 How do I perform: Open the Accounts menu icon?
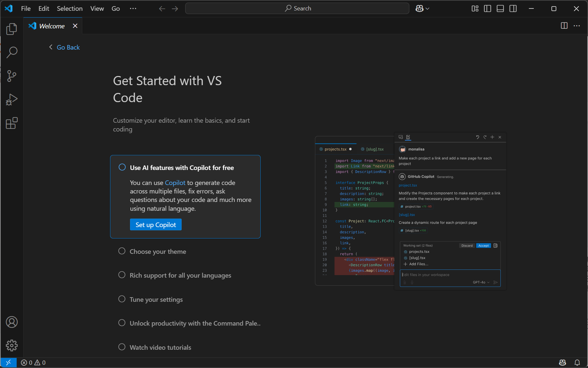(x=12, y=322)
